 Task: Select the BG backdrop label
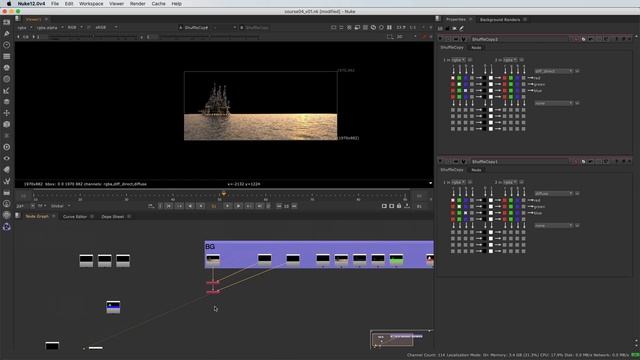click(x=210, y=247)
